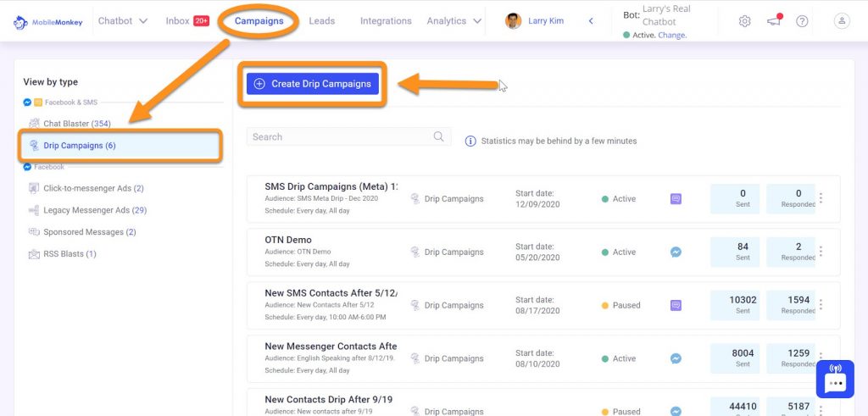Open the OTN Demo campaign
Screen dimensions: 868x416
[288, 240]
